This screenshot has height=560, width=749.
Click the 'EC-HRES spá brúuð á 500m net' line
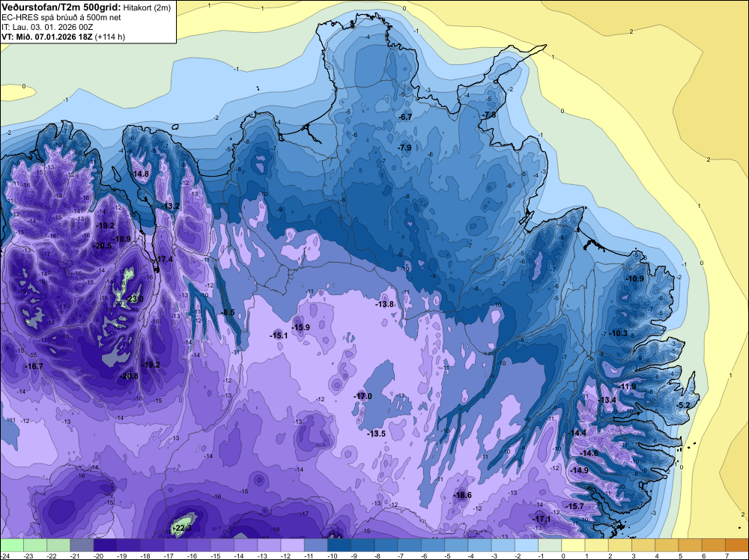(x=61, y=17)
